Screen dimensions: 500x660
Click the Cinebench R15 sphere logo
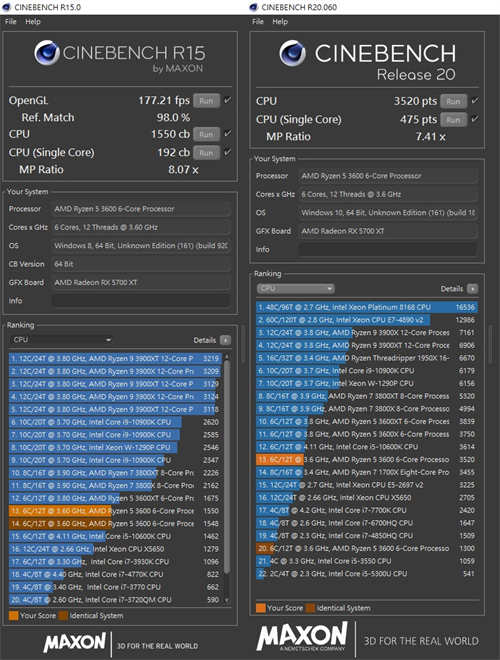(47, 53)
